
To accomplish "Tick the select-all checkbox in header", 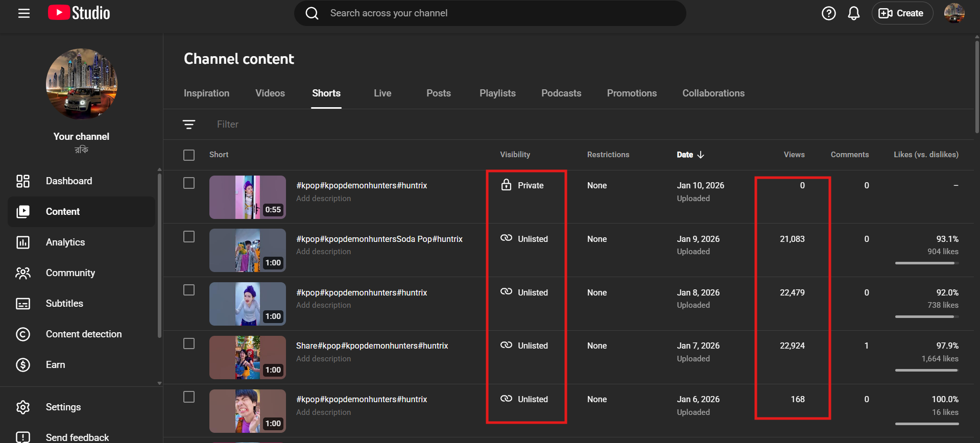I will pyautogui.click(x=189, y=155).
